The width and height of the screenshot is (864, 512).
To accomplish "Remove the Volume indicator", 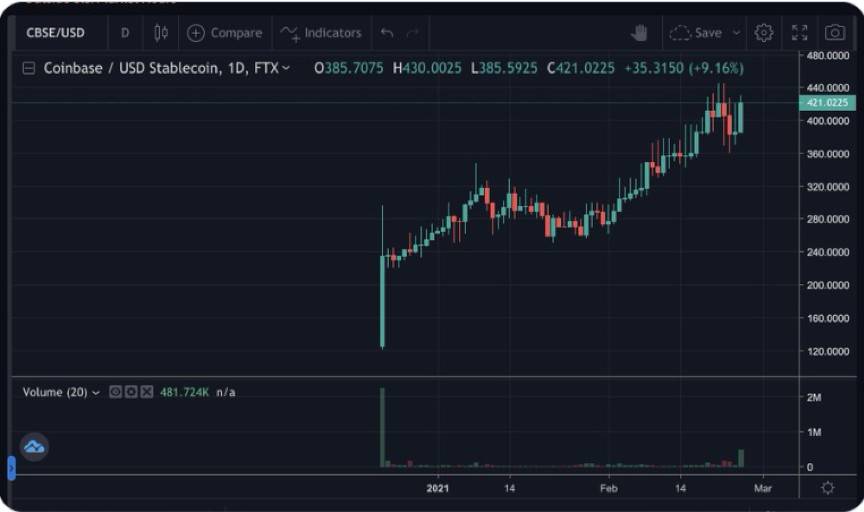I will (x=147, y=392).
